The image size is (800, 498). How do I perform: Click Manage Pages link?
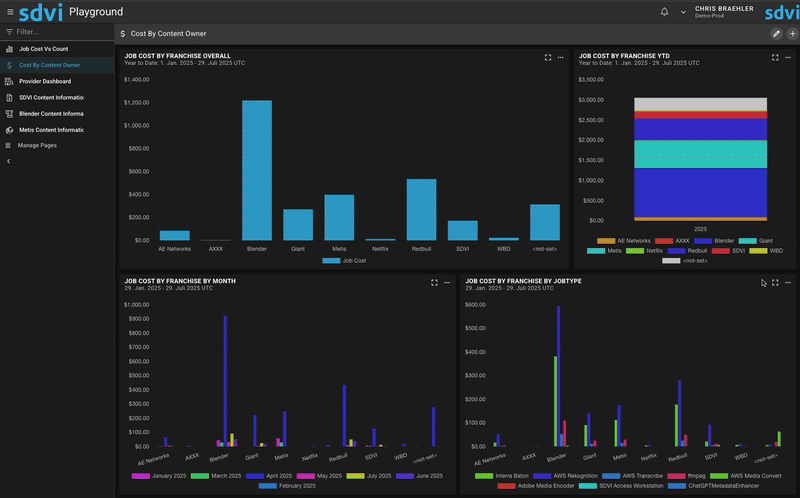37,145
